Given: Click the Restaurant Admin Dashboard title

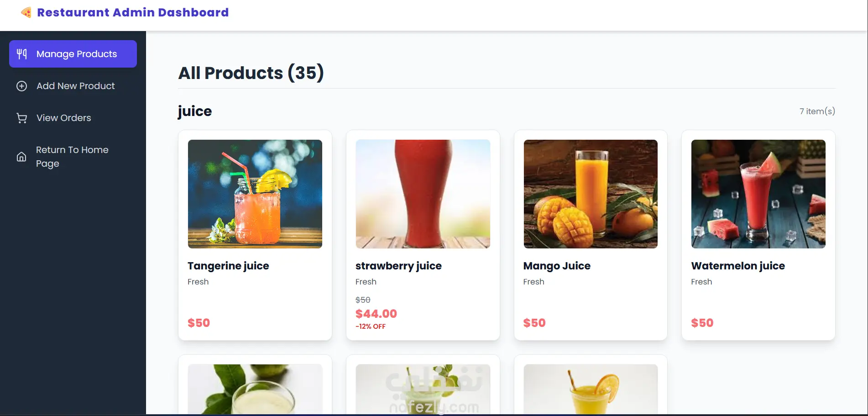Looking at the screenshot, I should point(133,12).
